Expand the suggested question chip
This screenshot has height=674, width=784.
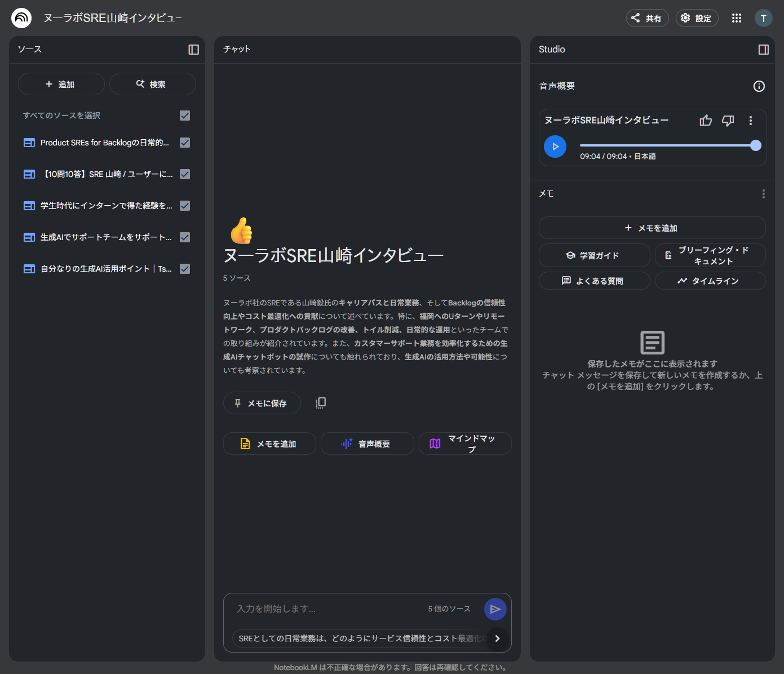[497, 638]
